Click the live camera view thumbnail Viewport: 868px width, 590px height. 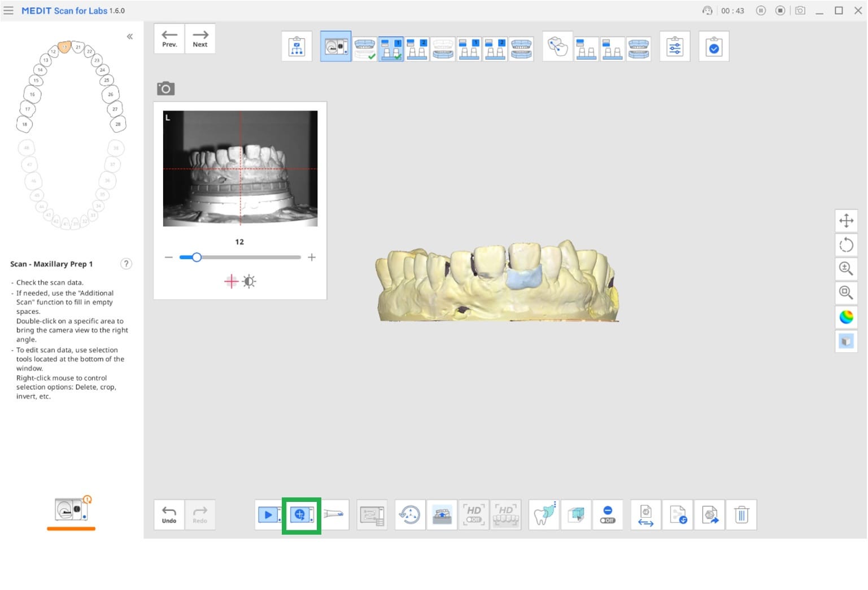point(240,168)
